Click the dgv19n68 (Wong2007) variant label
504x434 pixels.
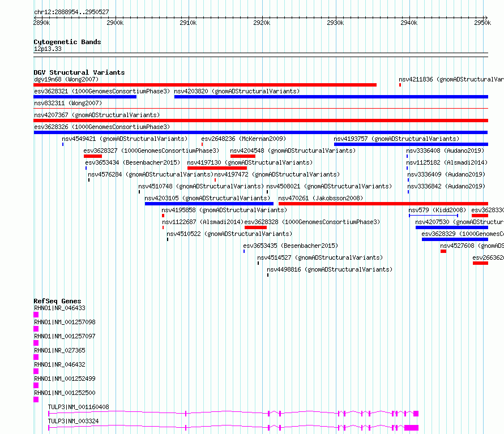[66, 79]
